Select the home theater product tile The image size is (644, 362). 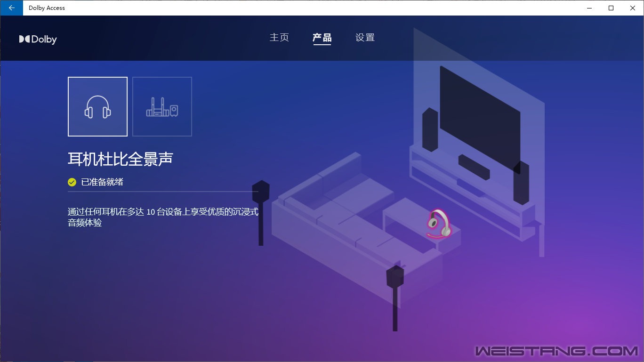[x=162, y=106]
